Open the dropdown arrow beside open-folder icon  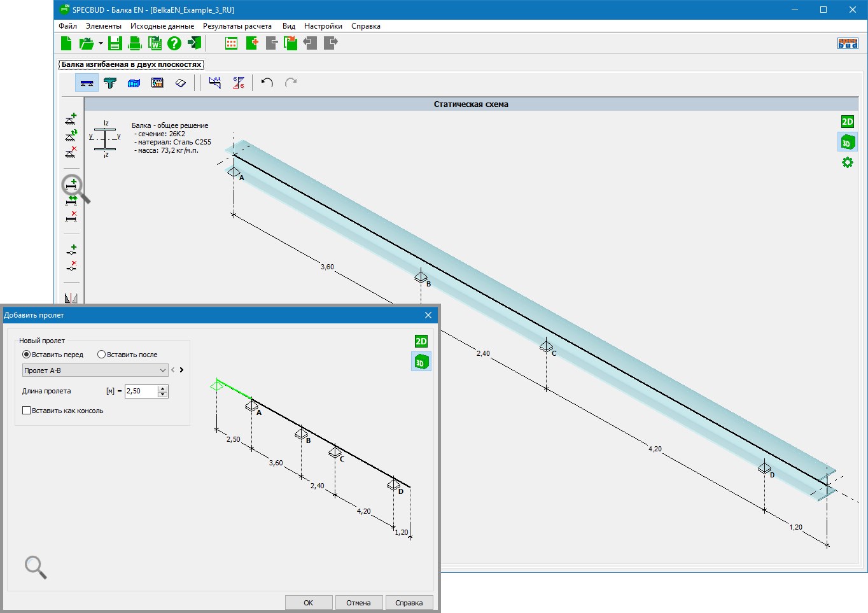point(101,43)
